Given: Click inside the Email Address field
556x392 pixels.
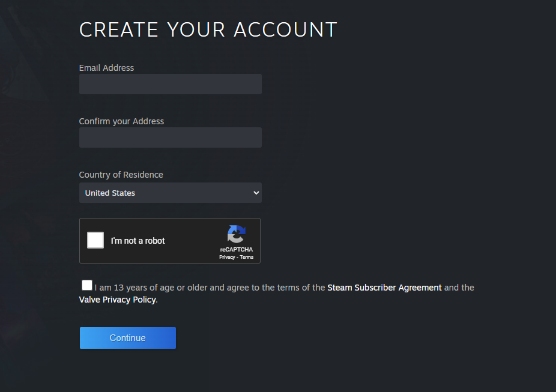Looking at the screenshot, I should [170, 84].
